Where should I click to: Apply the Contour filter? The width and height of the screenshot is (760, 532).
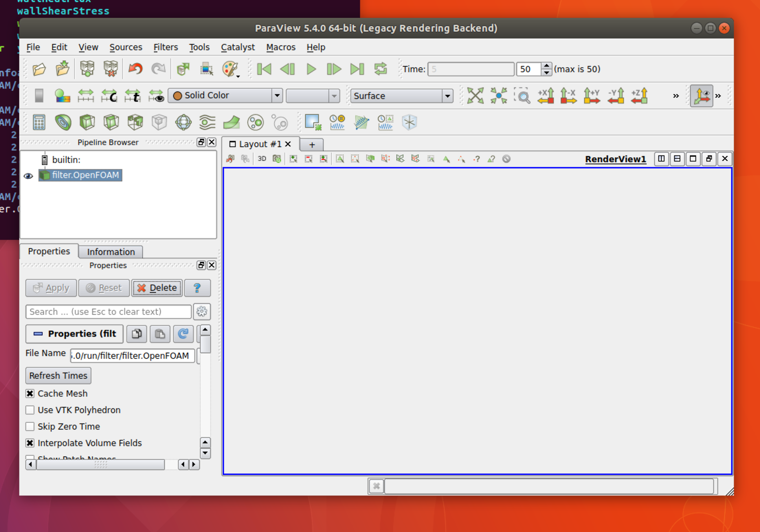coord(63,122)
